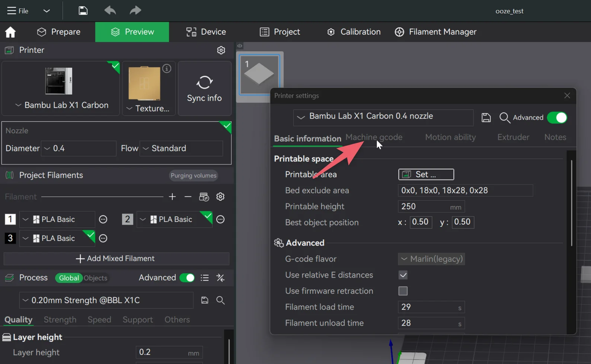This screenshot has height=364, width=591.
Task: Toggle Process Advanced mode switch
Action: click(187, 278)
